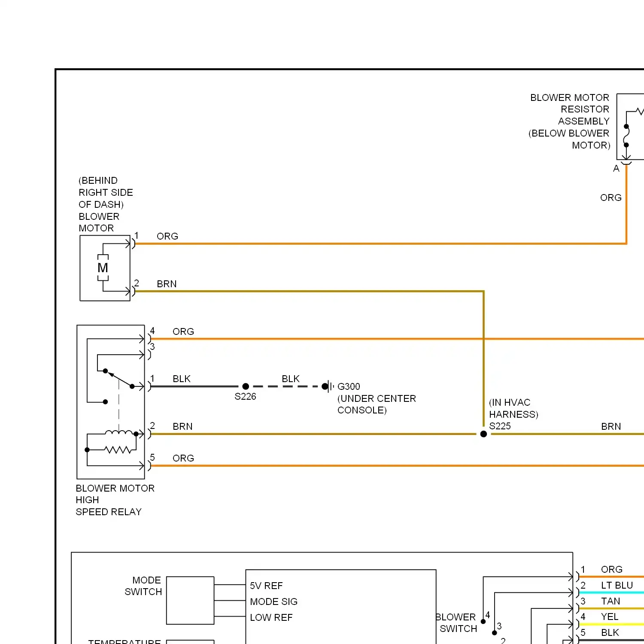Image resolution: width=644 pixels, height=644 pixels.
Task: Select ORG label at control connector pin 1
Action: pyautogui.click(x=612, y=570)
